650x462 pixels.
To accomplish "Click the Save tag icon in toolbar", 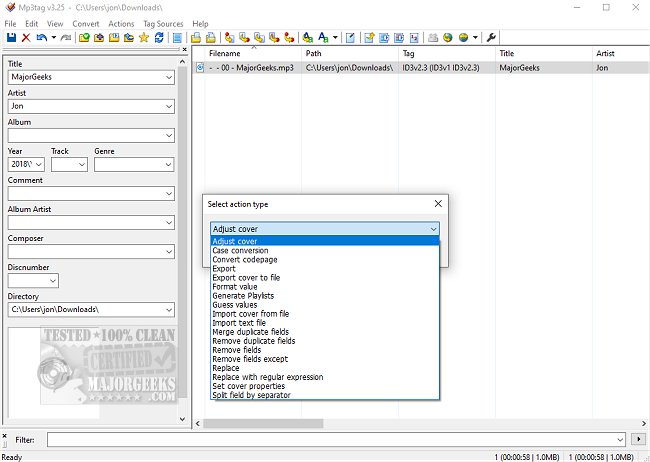I will point(10,38).
